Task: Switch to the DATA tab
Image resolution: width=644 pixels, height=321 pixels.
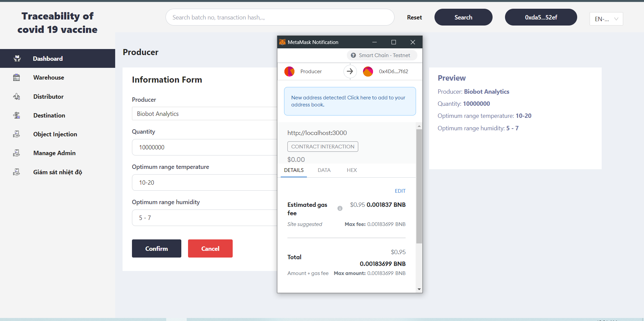Action: pyautogui.click(x=324, y=170)
